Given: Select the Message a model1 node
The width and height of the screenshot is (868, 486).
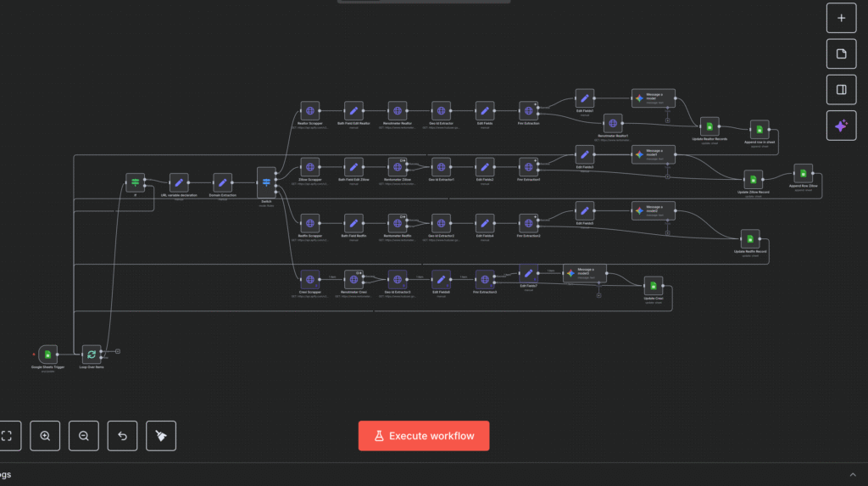Looking at the screenshot, I should coord(654,154).
